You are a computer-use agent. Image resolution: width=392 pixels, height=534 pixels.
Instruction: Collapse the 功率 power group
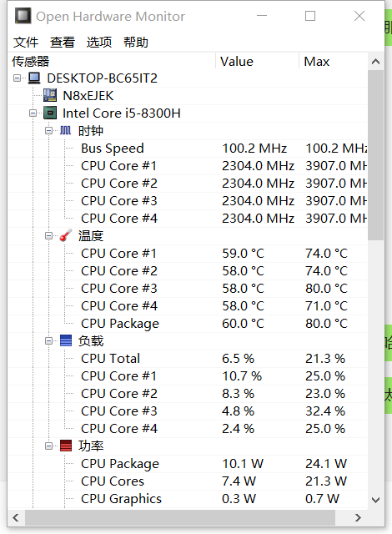(49, 446)
